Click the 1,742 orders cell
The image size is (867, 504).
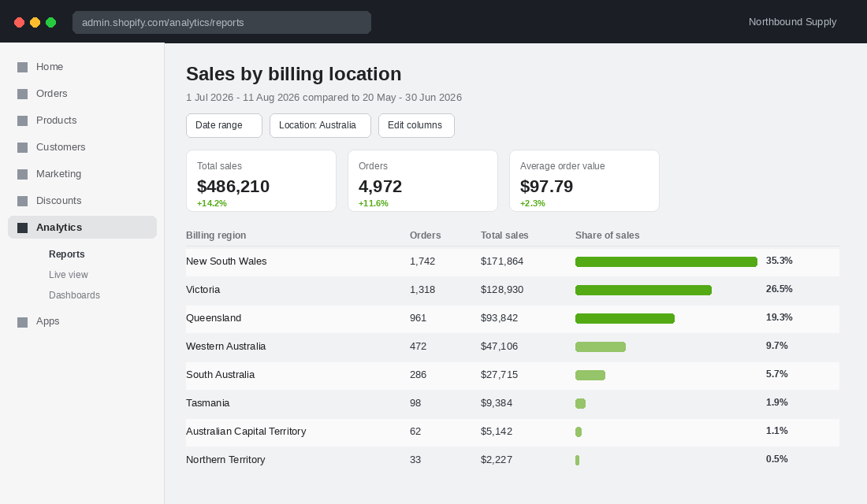tap(422, 261)
